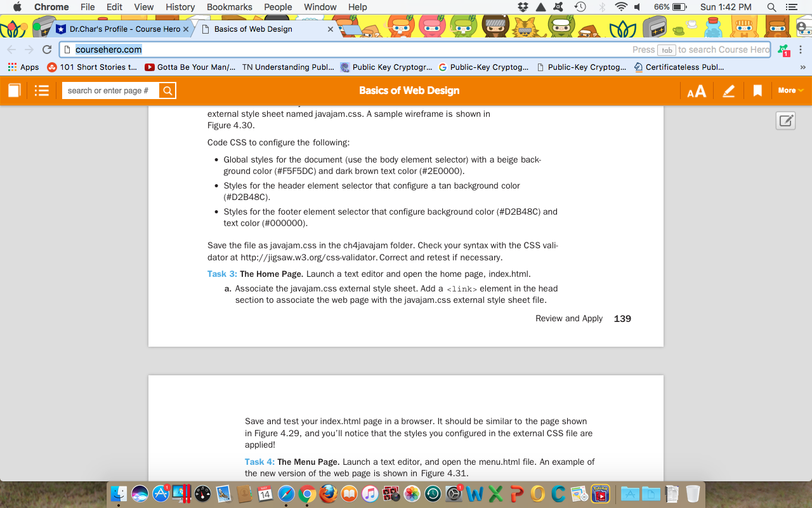
Task: Open the Gotta Be Your Man bookmark
Action: [190, 67]
